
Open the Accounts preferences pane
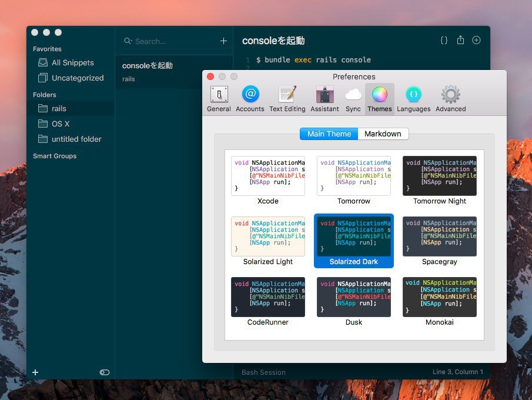coord(250,98)
